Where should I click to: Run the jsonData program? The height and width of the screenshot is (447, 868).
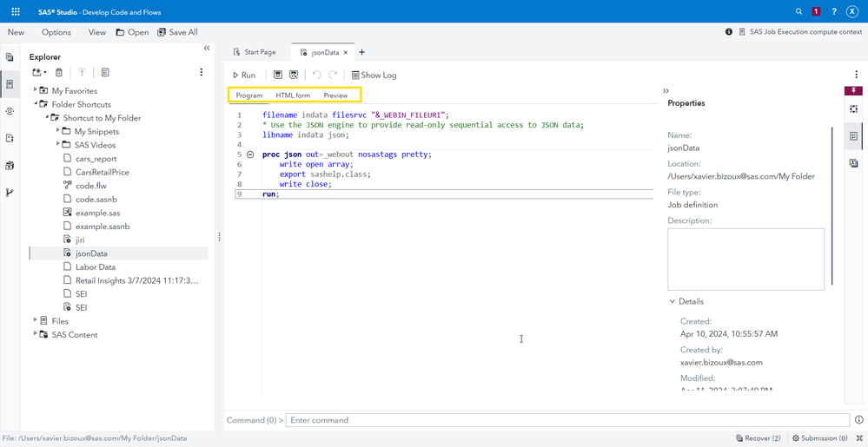(244, 76)
